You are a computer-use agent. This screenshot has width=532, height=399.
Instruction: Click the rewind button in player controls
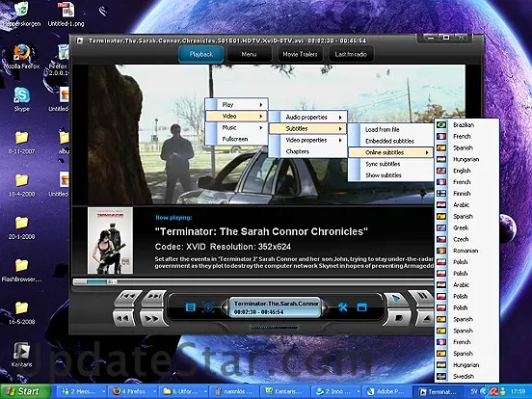coord(124,318)
